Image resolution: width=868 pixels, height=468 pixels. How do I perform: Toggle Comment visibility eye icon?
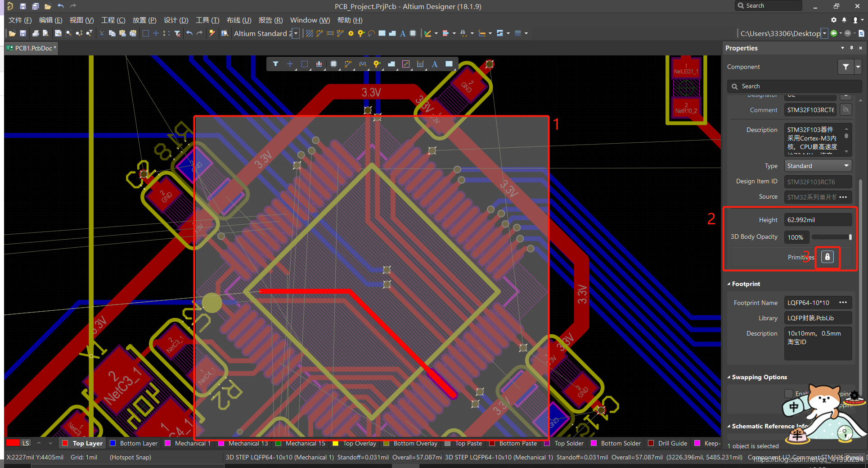(x=846, y=110)
